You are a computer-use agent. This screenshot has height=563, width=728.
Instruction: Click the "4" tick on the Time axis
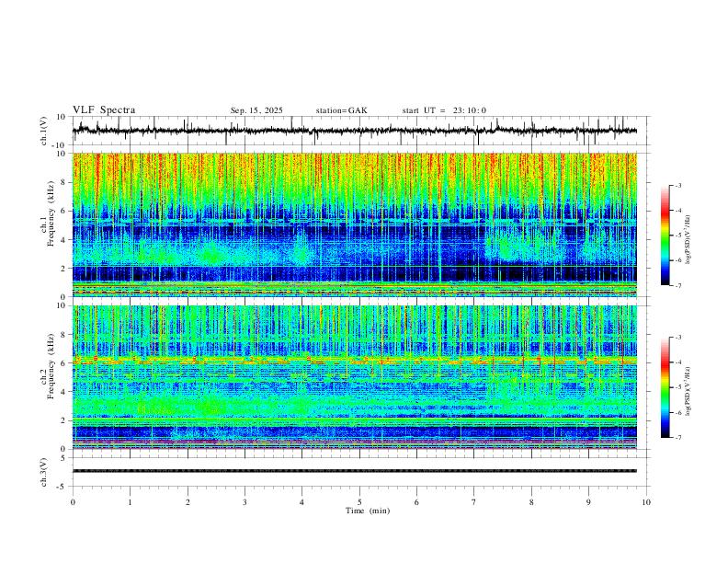coord(302,502)
